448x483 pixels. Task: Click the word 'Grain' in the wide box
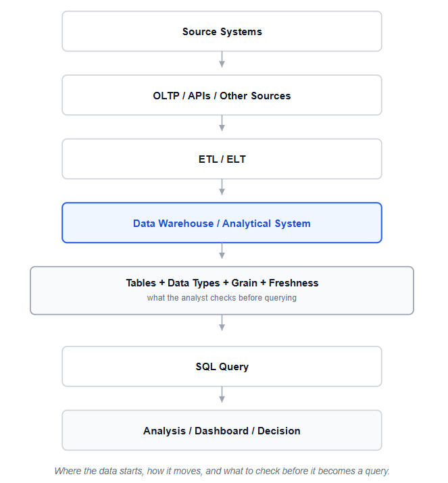pyautogui.click(x=245, y=283)
